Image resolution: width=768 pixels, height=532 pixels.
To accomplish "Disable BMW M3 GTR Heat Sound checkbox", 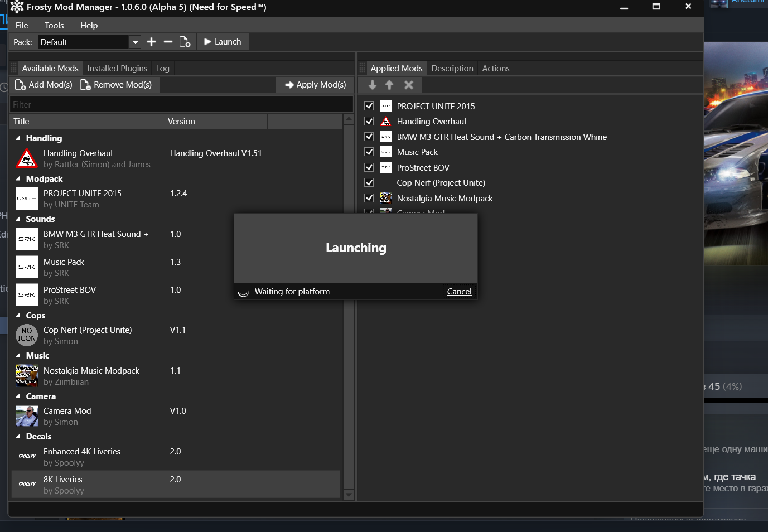I will point(369,137).
